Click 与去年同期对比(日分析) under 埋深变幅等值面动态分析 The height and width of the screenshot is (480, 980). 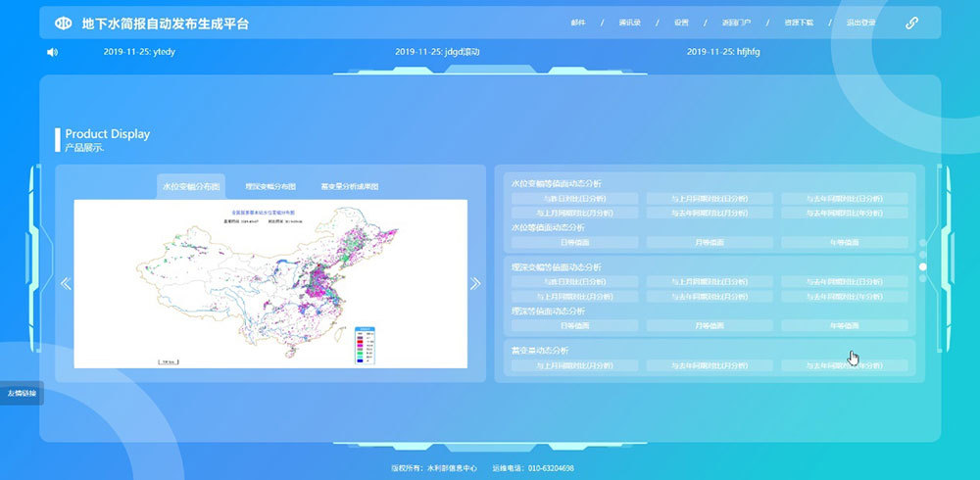click(x=845, y=282)
